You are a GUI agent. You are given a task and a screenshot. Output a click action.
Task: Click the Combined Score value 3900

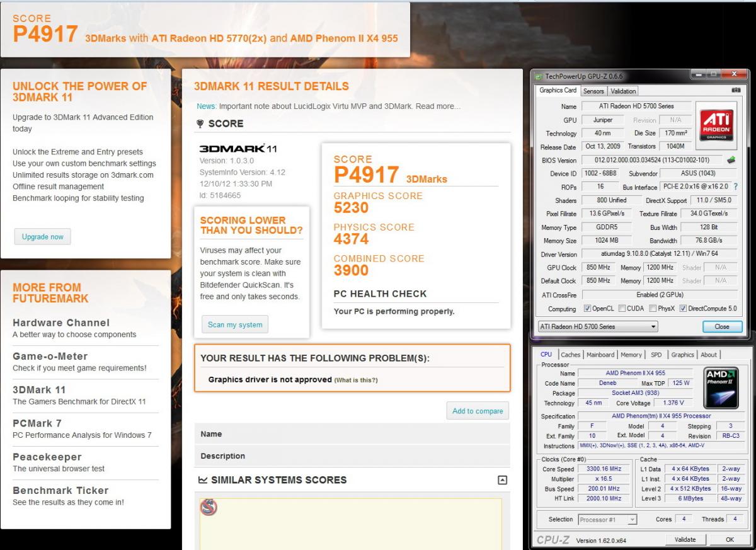351,270
